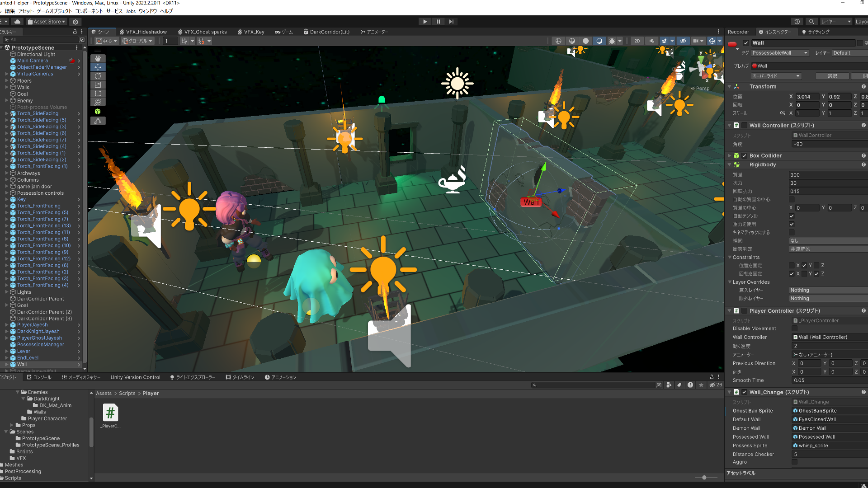Click the 選択 button in the prefab row
Screen dimensions: 868x488
[x=833, y=76]
